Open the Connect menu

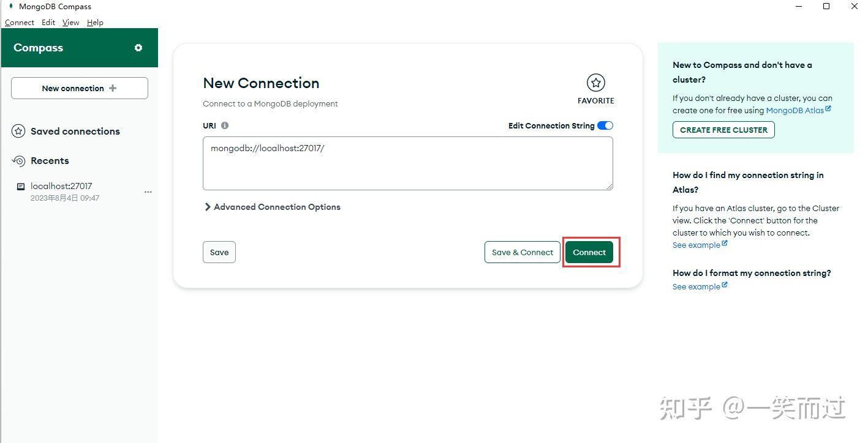(x=19, y=22)
